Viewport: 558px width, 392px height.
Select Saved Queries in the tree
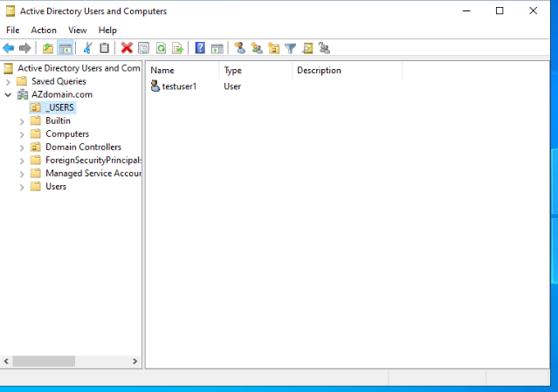pyautogui.click(x=59, y=81)
